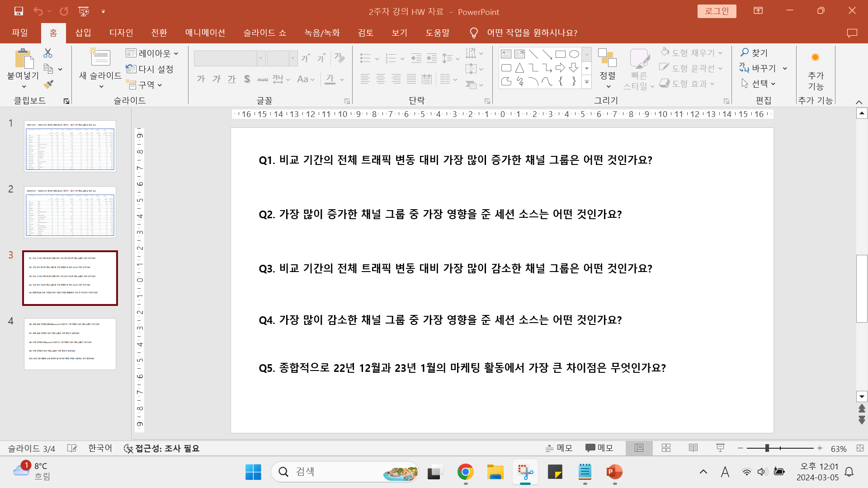Image resolution: width=868 pixels, height=488 pixels.
Task: Select the oval shape in gallery
Action: (x=574, y=54)
